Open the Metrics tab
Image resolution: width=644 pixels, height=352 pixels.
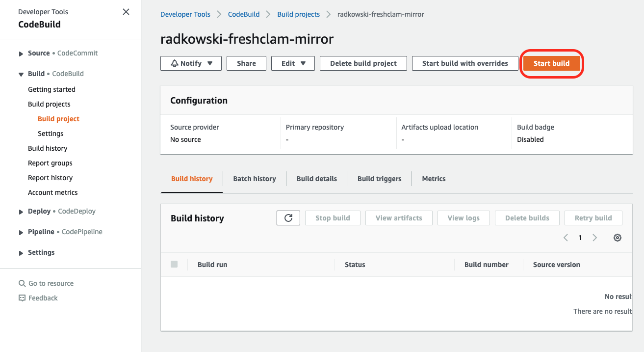[434, 179]
